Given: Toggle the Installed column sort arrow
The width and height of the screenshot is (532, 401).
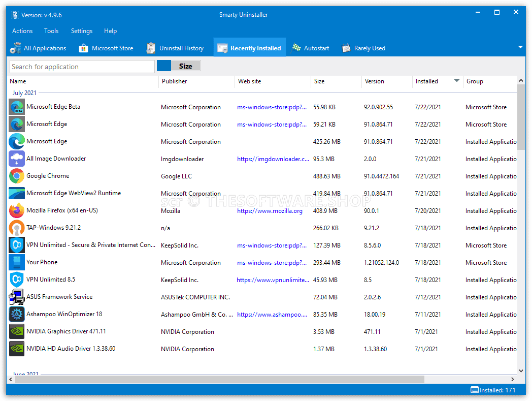Looking at the screenshot, I should 457,80.
